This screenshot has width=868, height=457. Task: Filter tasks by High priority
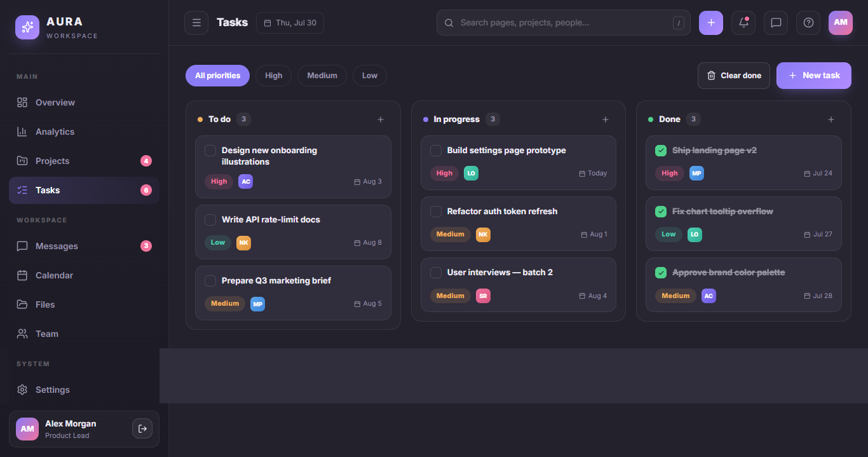tap(273, 76)
